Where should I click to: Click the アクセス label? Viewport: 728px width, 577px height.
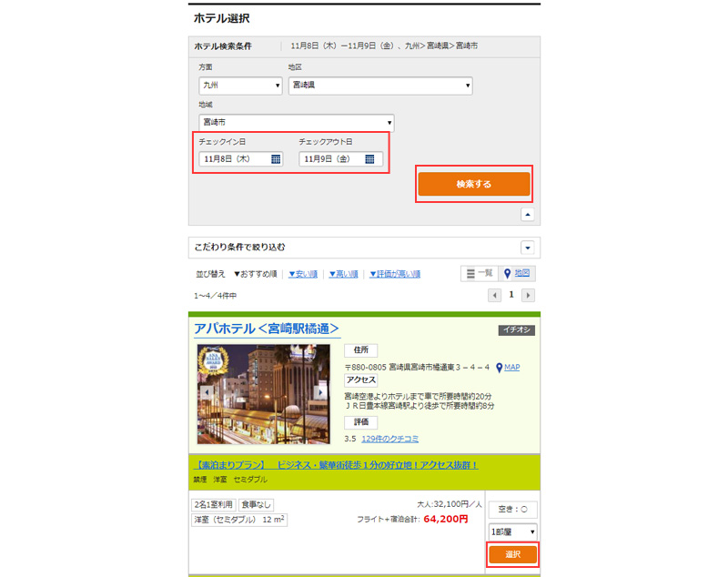pyautogui.click(x=360, y=380)
